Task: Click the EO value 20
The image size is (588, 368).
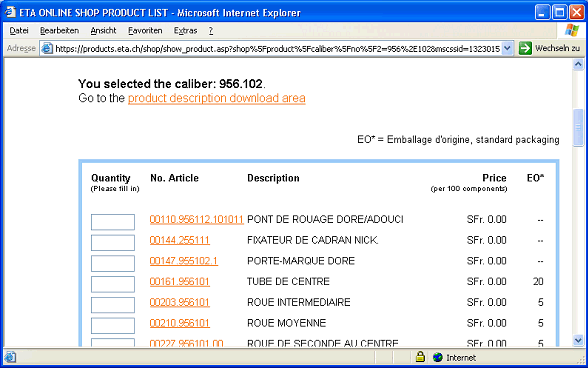Action: click(x=538, y=281)
